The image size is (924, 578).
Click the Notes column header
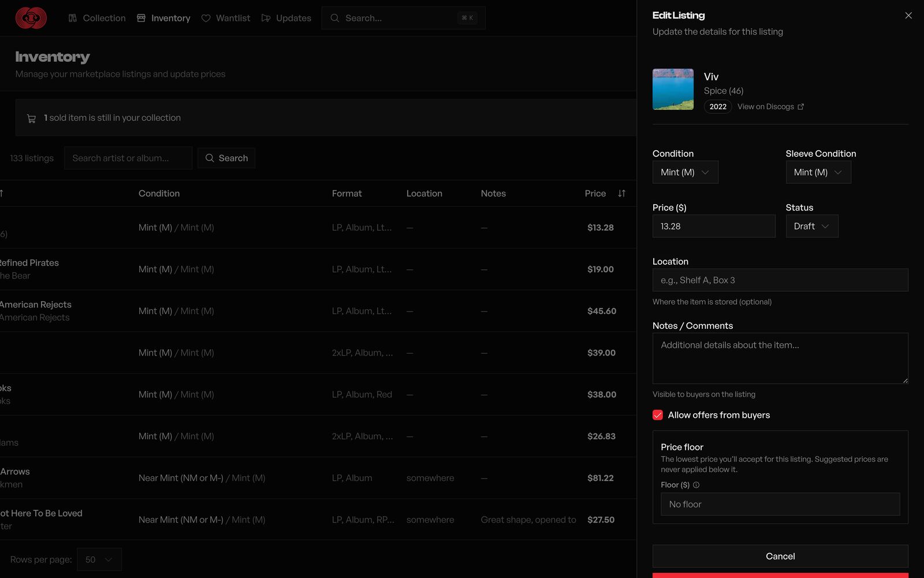click(493, 193)
